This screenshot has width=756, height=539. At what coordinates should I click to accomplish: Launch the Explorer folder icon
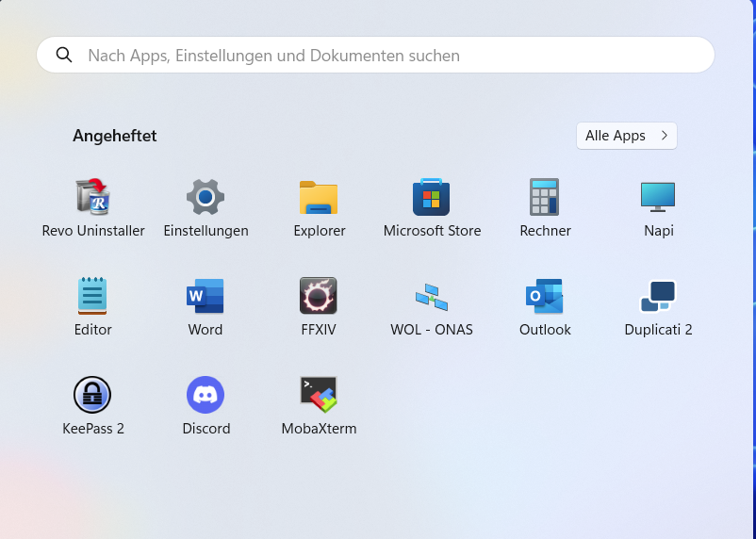[319, 197]
